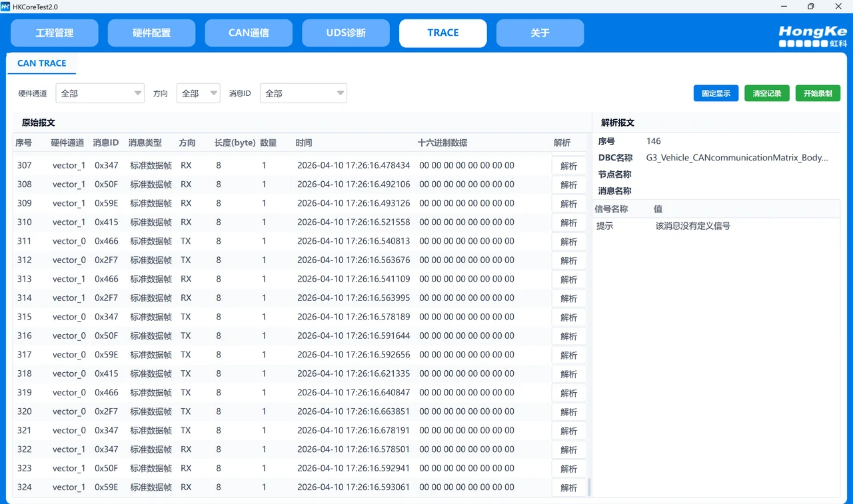Image resolution: width=853 pixels, height=504 pixels.
Task: Open the 硬件通道 dropdown
Action: point(100,93)
